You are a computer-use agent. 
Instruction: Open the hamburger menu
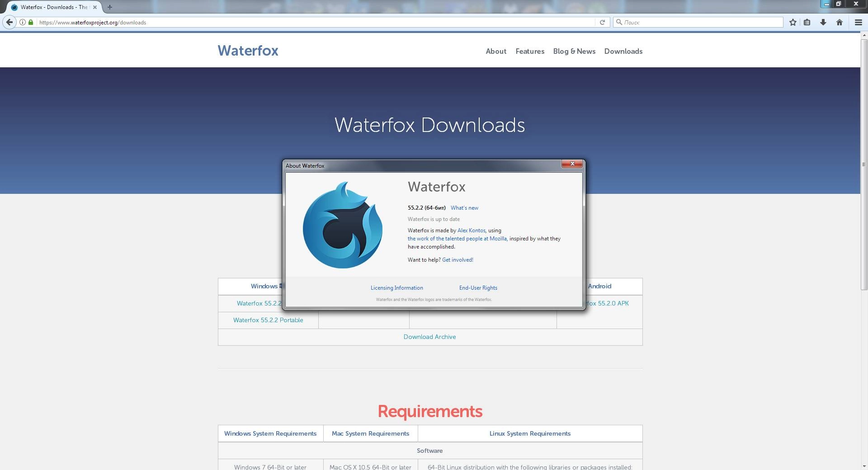(x=858, y=22)
